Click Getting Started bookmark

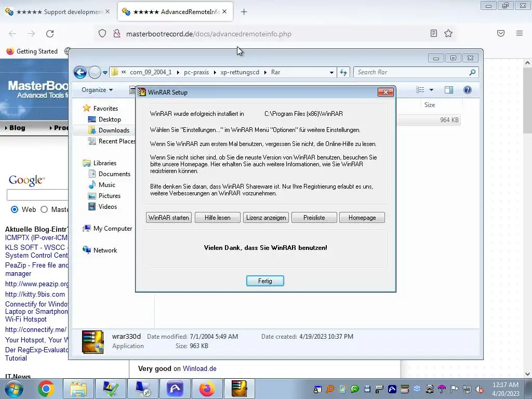tap(32, 51)
